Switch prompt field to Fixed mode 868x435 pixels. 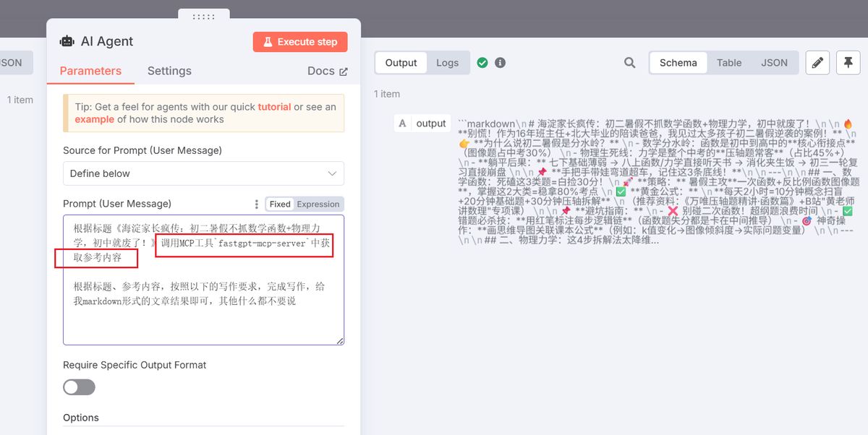[x=280, y=204]
